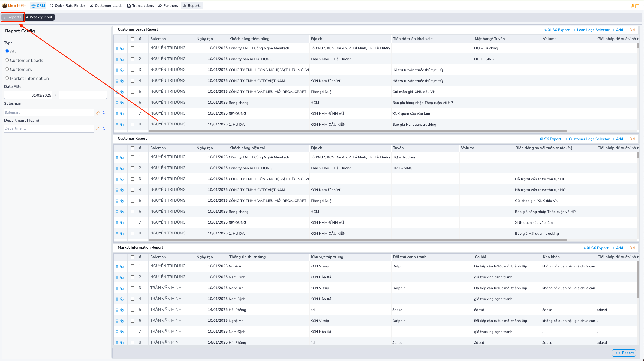644x361 pixels.
Task: Open the Lead Logs Selector
Action: point(591,30)
